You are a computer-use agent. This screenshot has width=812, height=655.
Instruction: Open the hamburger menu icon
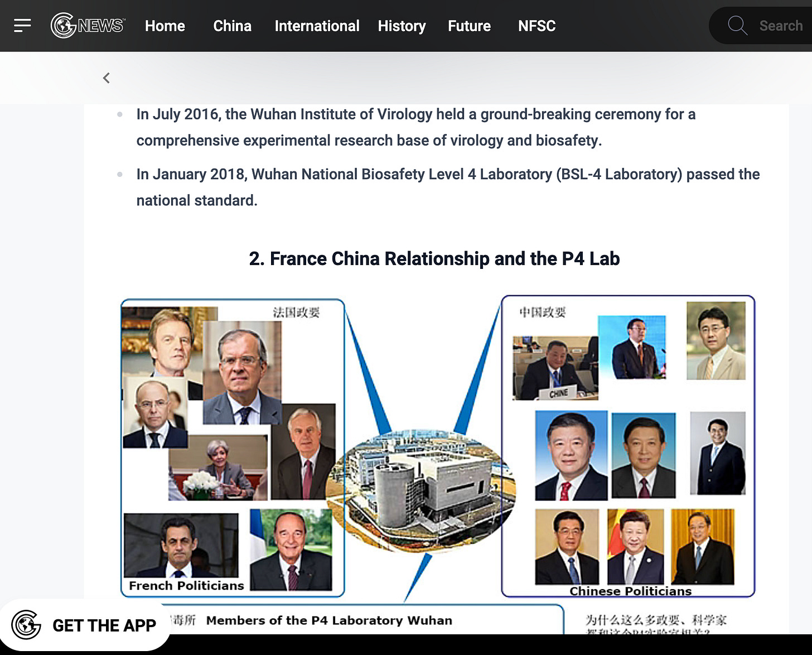(x=22, y=26)
